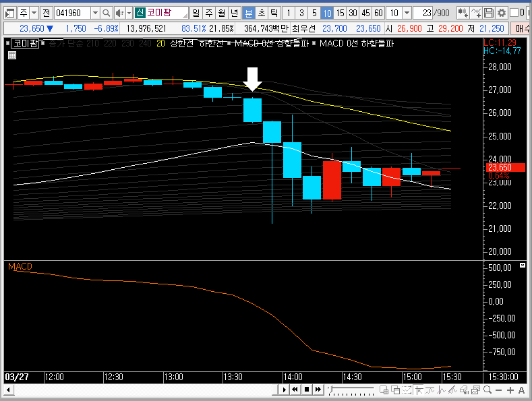Switch to 년 (yearly) chart period
The image size is (532, 401).
[x=235, y=13]
